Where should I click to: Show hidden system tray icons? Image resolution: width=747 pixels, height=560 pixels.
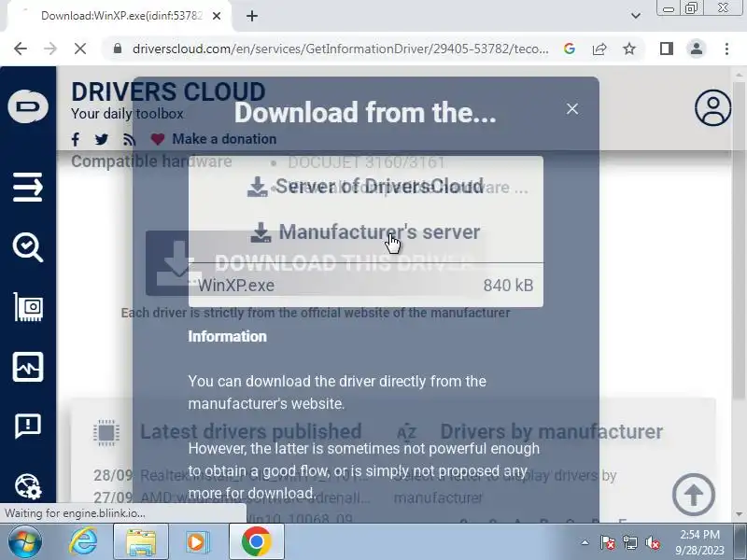tap(585, 542)
